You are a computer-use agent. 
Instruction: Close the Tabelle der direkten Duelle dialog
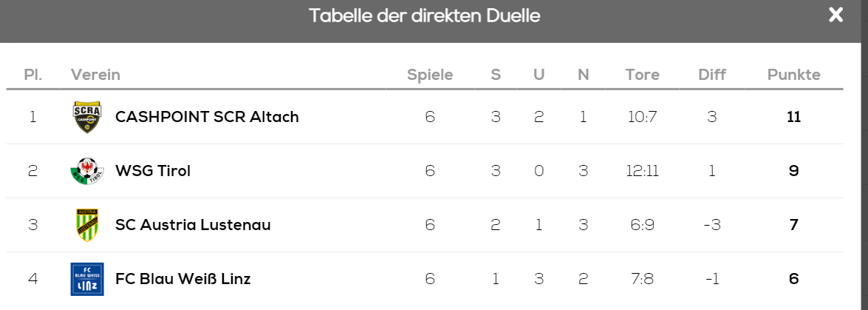coord(835,15)
